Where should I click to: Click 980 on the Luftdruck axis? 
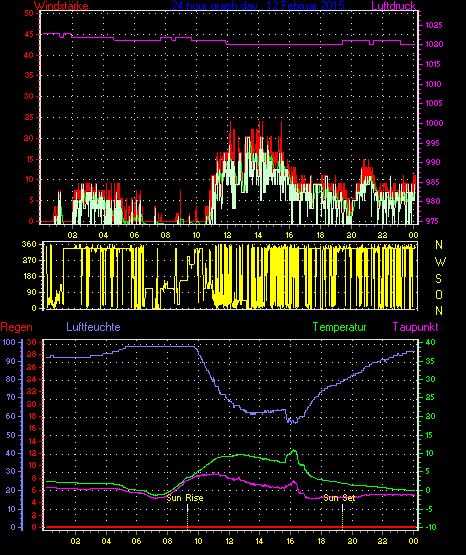click(x=434, y=201)
